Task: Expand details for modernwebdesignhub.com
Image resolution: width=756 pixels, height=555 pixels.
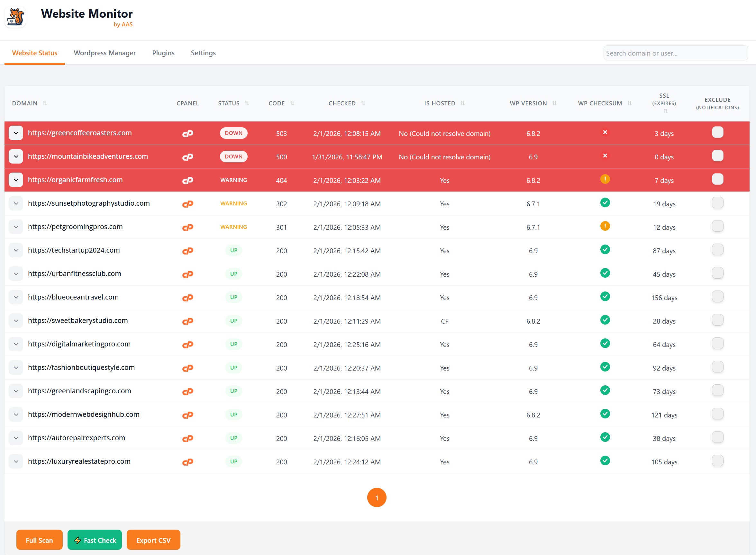Action: point(16,415)
